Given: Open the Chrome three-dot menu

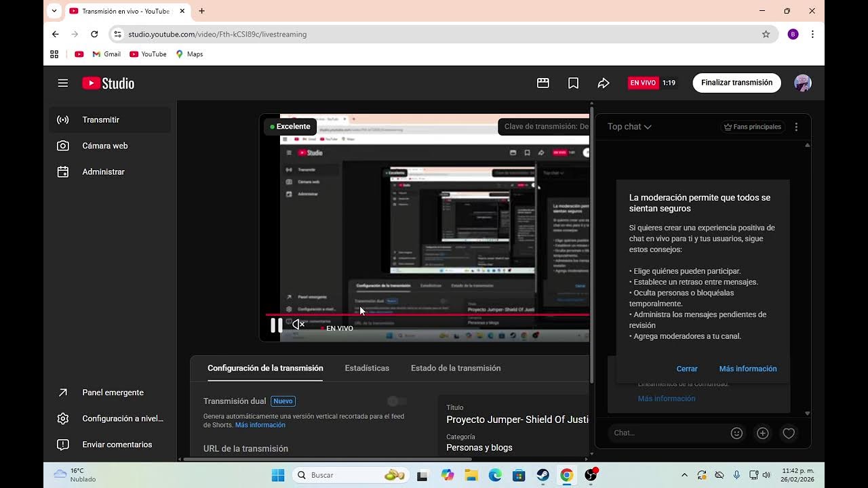Looking at the screenshot, I should tap(812, 34).
